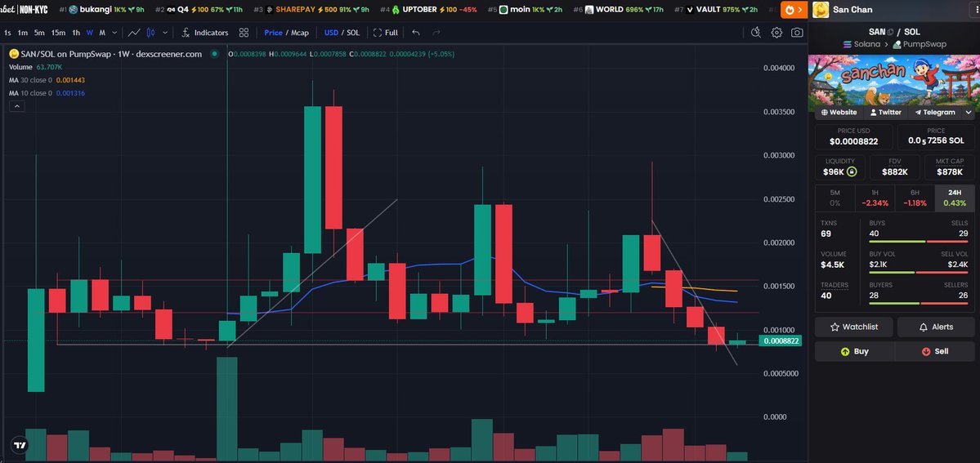Open the quick search lightning magnifier icon
The width and height of the screenshot is (980, 463).
pyautogui.click(x=755, y=33)
